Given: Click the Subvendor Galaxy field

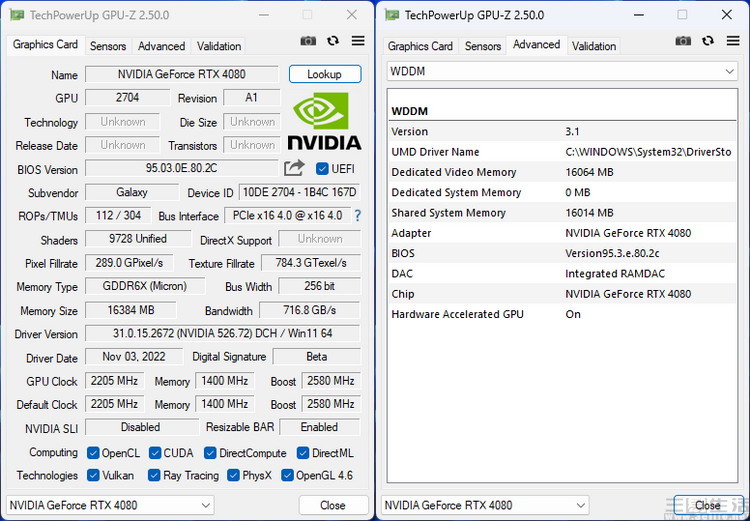Looking at the screenshot, I should (x=132, y=192).
